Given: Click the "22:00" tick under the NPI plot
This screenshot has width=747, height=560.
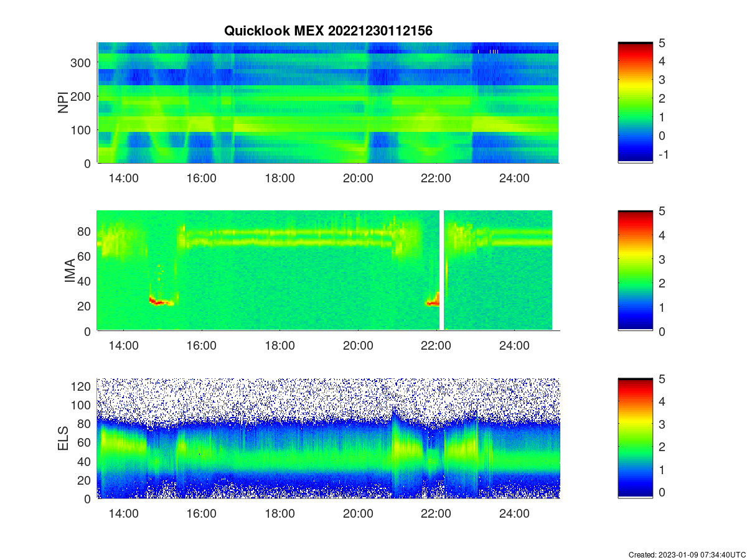Looking at the screenshot, I should point(436,178).
